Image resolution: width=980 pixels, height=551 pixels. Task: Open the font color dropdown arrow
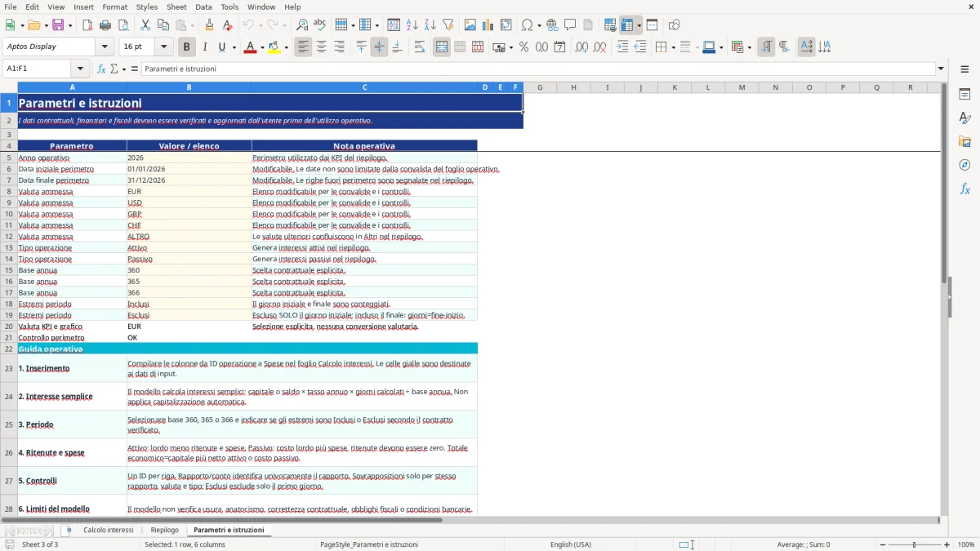(x=261, y=47)
